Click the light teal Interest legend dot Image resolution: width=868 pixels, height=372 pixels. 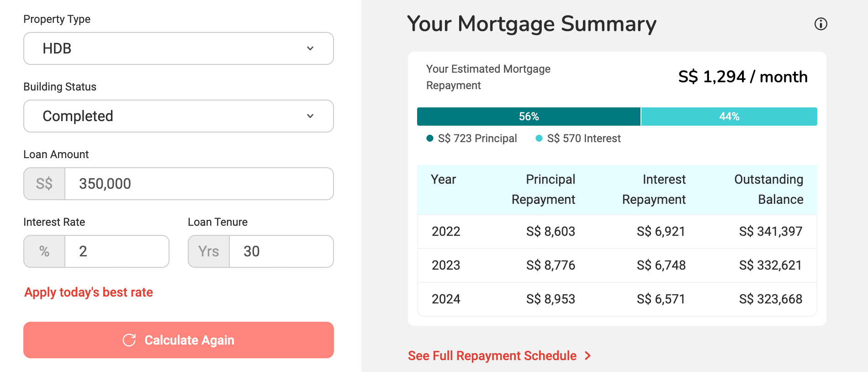tap(539, 138)
